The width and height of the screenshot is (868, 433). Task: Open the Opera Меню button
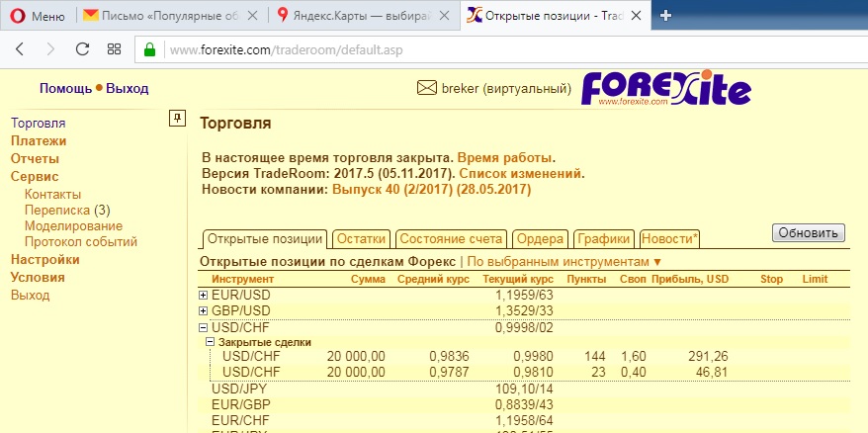pos(38,16)
